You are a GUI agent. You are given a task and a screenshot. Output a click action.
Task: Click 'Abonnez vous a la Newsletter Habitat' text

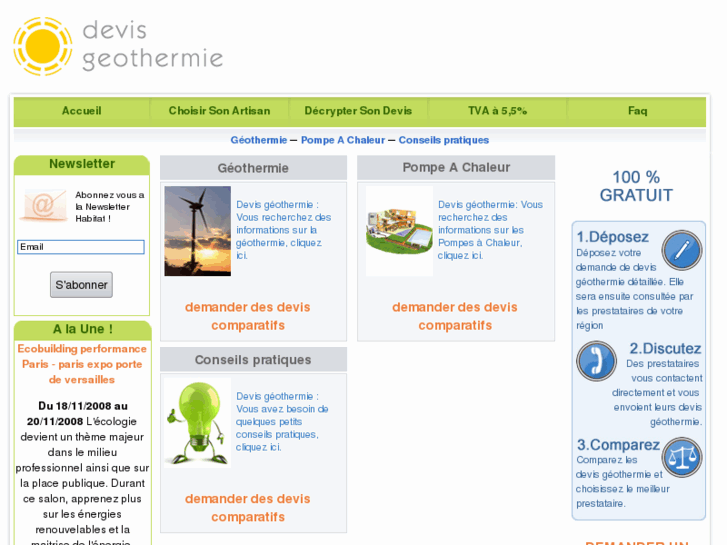(x=109, y=207)
